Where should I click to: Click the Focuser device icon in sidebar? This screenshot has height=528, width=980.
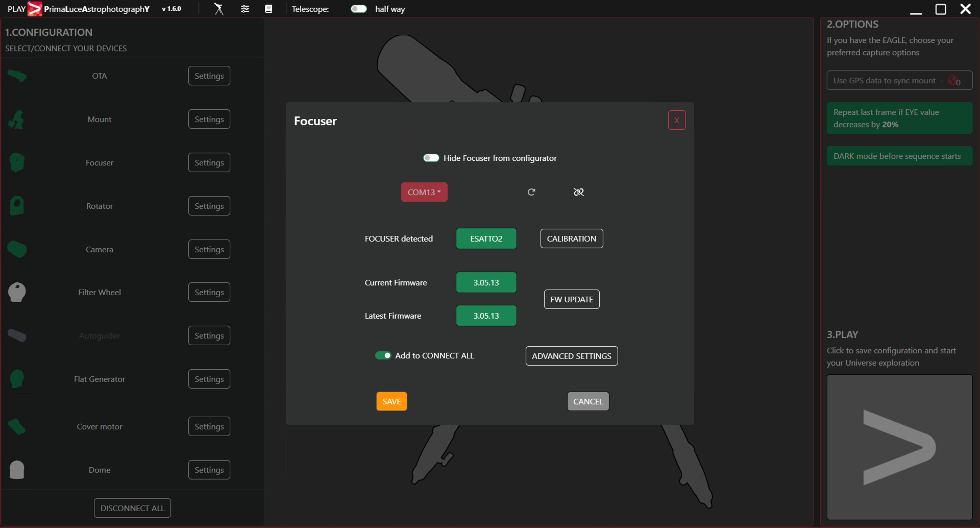point(17,162)
